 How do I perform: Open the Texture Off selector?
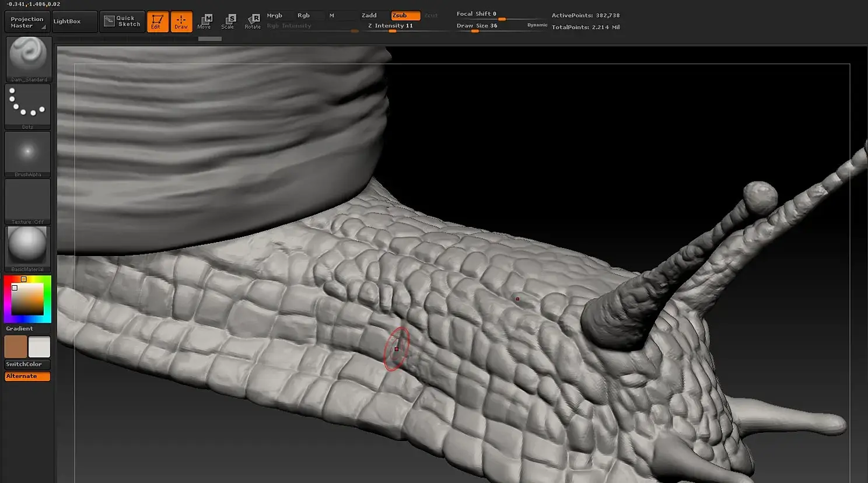(x=28, y=201)
